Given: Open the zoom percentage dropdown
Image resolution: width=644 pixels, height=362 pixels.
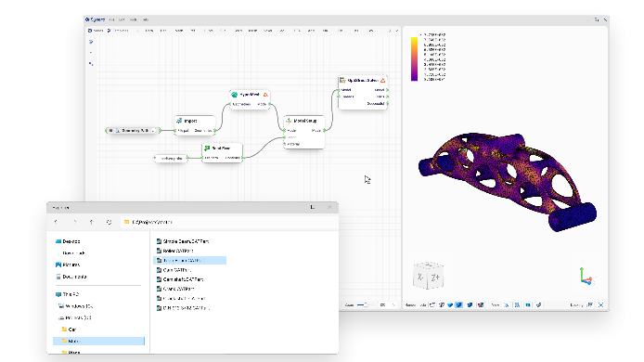Looking at the screenshot, I should pos(393,304).
